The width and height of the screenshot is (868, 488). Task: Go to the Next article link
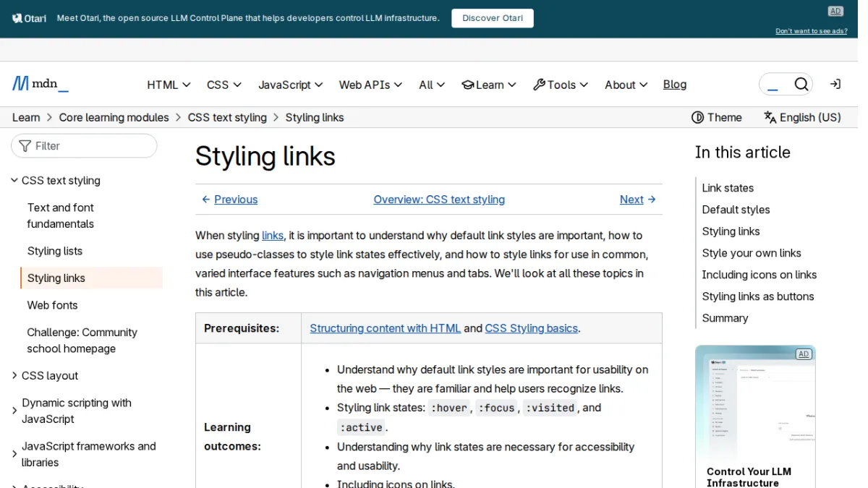(x=638, y=200)
